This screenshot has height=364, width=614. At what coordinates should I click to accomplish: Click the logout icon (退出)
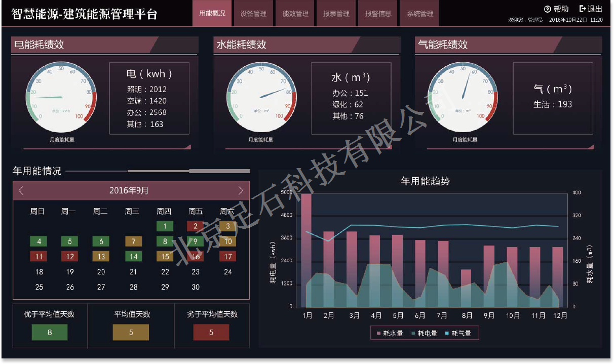(x=583, y=9)
